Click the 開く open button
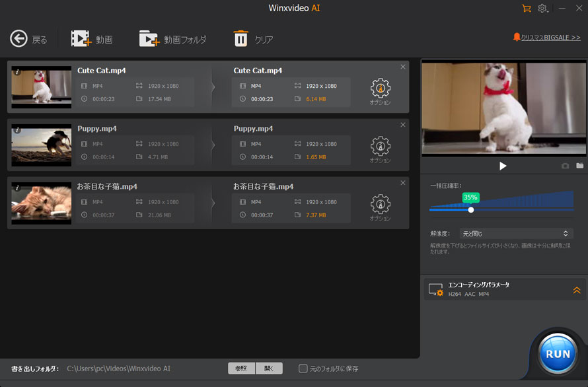588x387 pixels. click(x=269, y=369)
